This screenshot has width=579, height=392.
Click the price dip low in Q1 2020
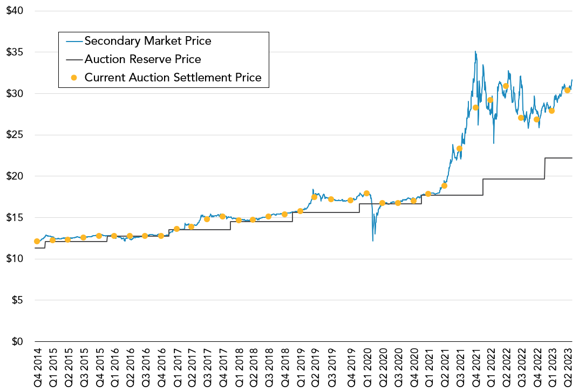[373, 240]
